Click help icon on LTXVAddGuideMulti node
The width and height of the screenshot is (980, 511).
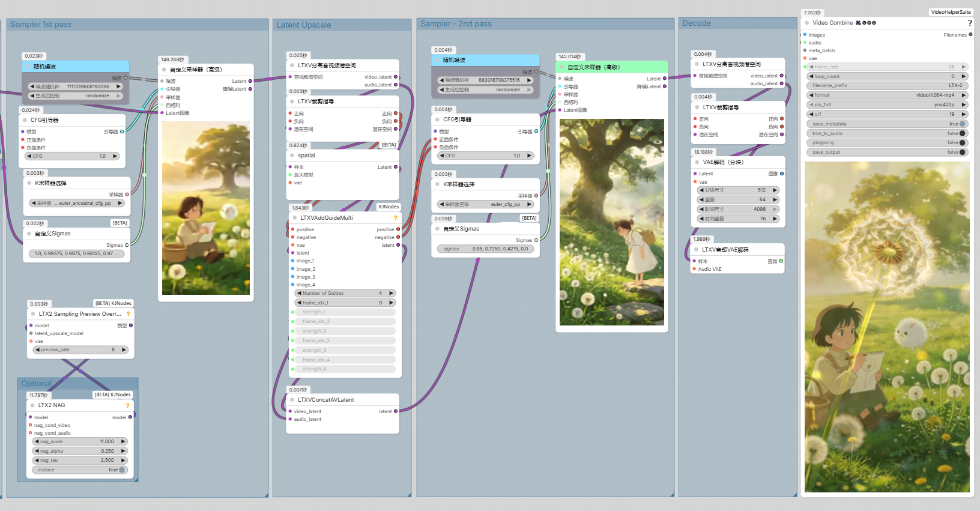[x=395, y=218]
